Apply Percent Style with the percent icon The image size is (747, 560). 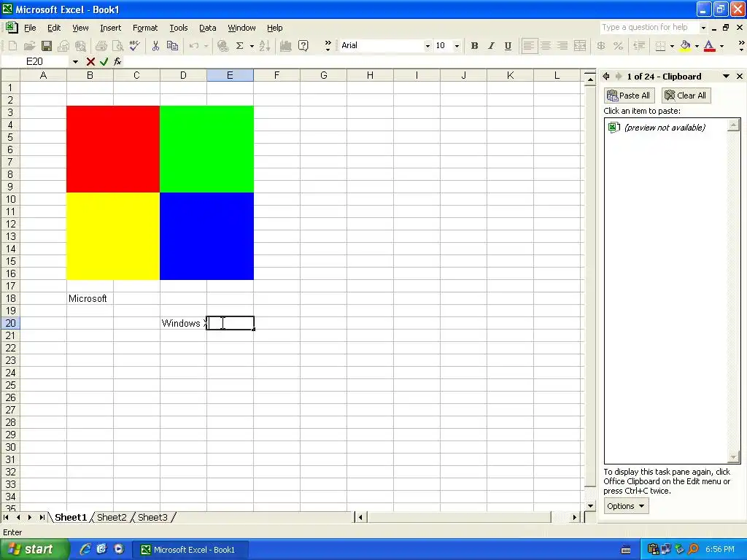[x=619, y=46]
